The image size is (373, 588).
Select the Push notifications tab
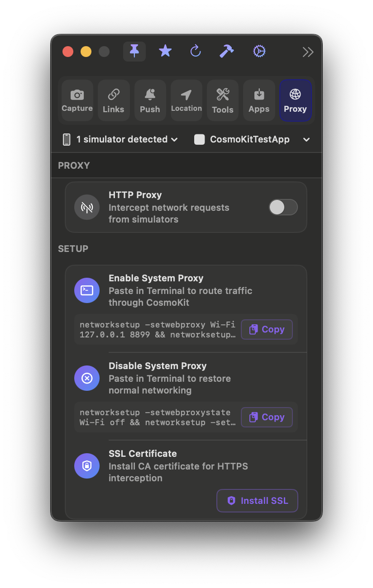(x=150, y=100)
